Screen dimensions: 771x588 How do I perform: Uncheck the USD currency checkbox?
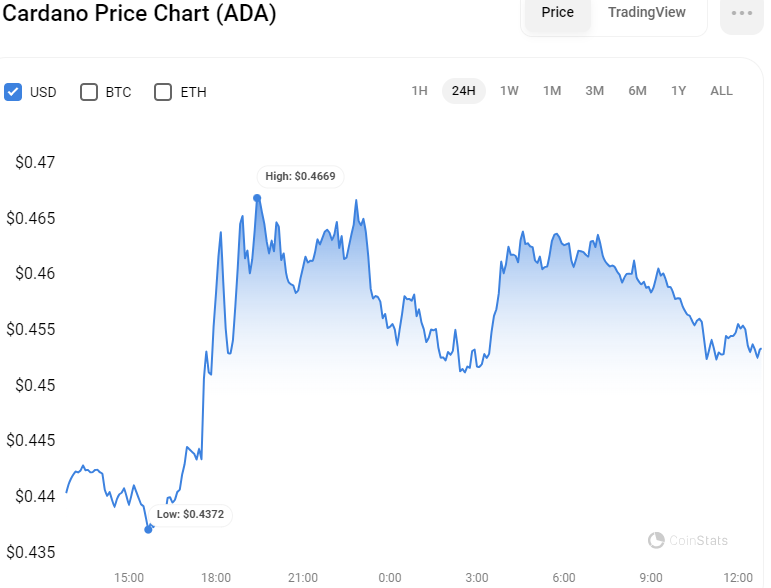click(13, 92)
